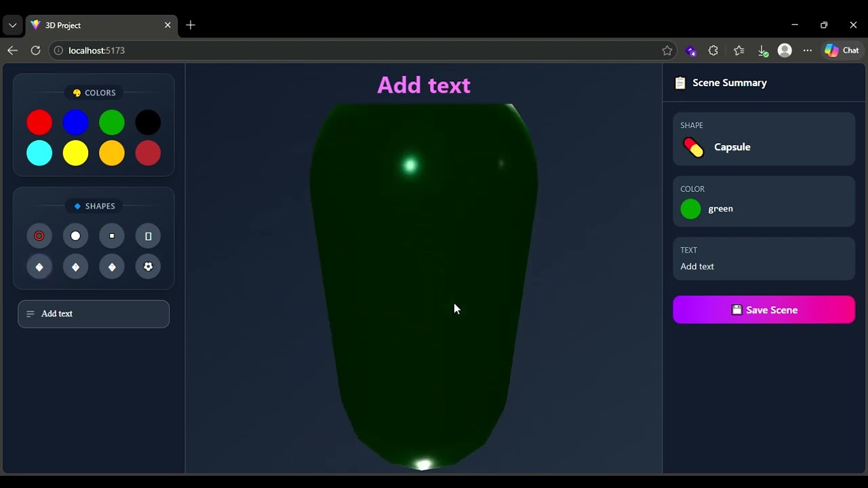Image resolution: width=868 pixels, height=488 pixels.
Task: Click the Scene Summary clipboard icon
Action: pos(680,83)
